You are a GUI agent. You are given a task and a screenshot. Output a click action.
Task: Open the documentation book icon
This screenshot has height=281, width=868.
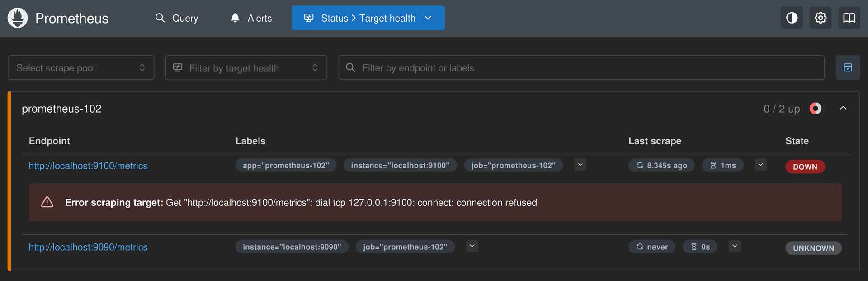pyautogui.click(x=849, y=18)
